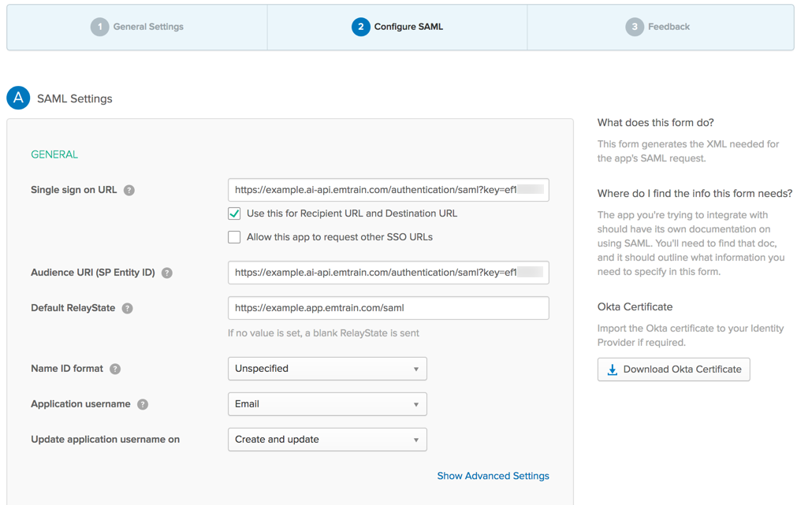Click help icon beside Audience URI label

[167, 273]
